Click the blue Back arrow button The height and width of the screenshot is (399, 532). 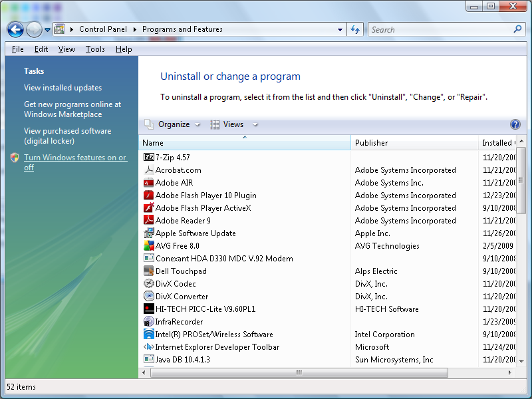pos(15,29)
